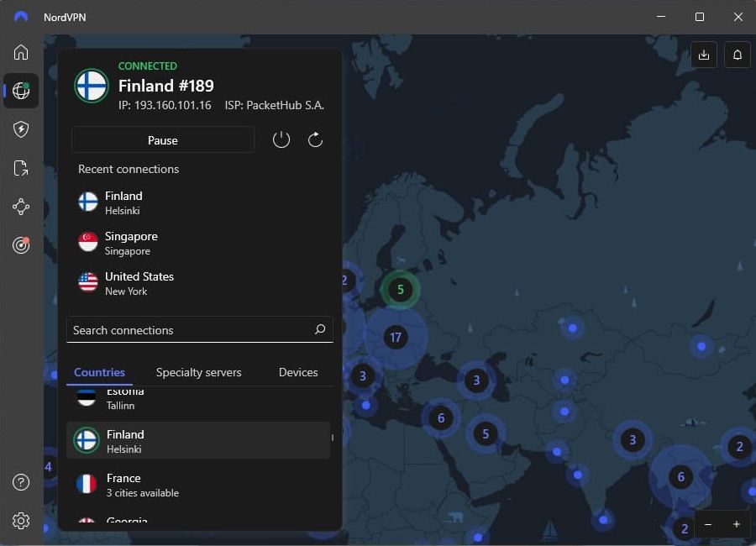This screenshot has width=756, height=546.
Task: Click the green 5 cluster on map
Action: tap(400, 290)
